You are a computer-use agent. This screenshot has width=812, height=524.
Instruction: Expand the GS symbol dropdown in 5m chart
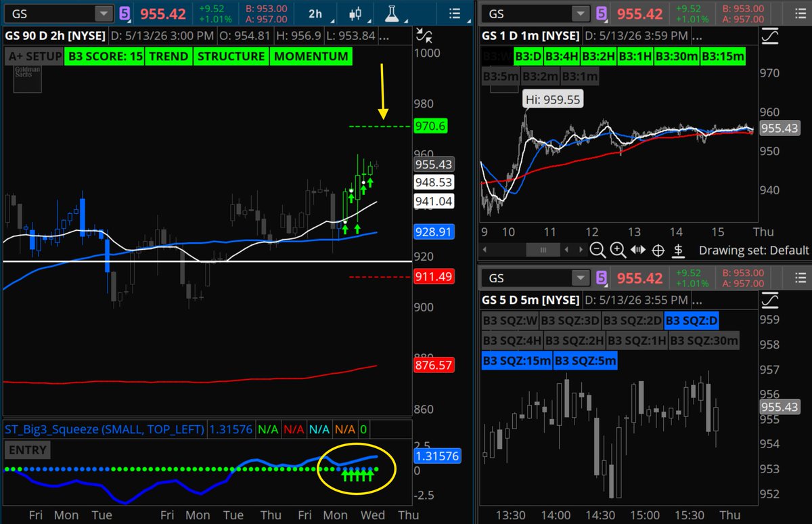tap(581, 278)
